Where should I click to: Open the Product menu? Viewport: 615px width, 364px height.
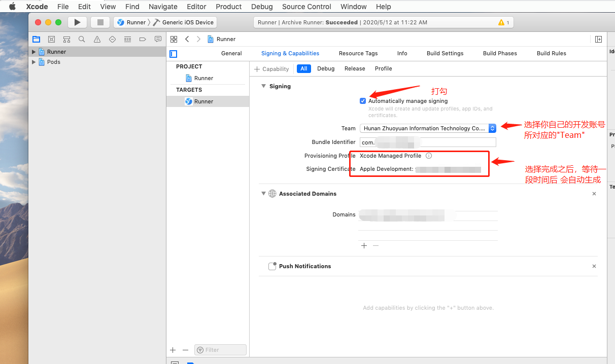pos(228,7)
